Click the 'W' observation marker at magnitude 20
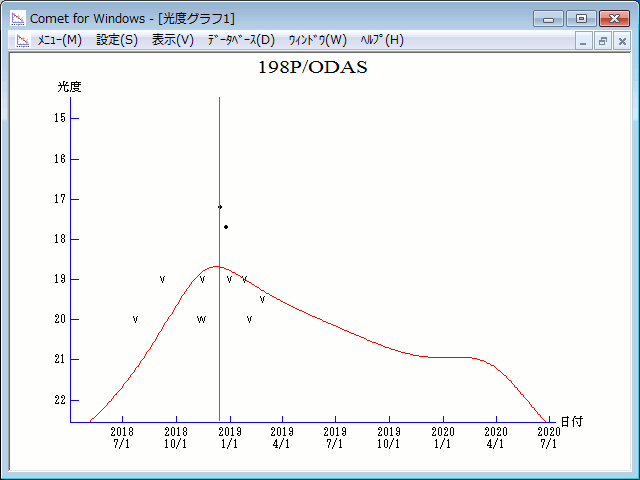 pyautogui.click(x=201, y=320)
